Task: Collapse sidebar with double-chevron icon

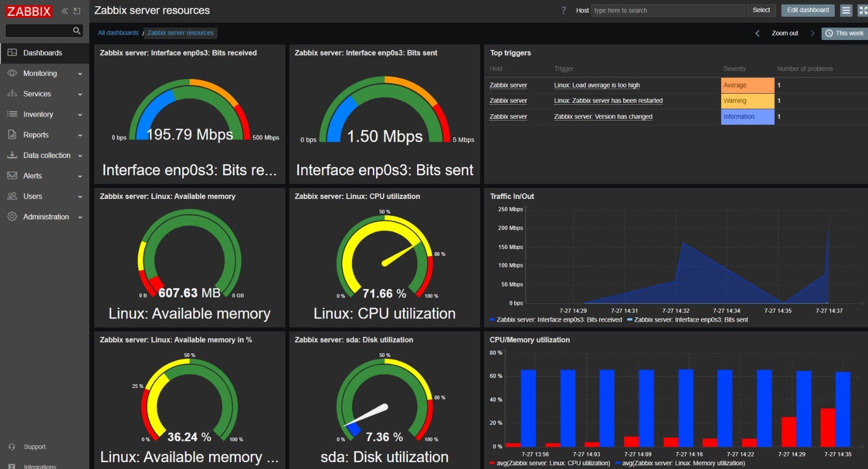Action: 65,11
